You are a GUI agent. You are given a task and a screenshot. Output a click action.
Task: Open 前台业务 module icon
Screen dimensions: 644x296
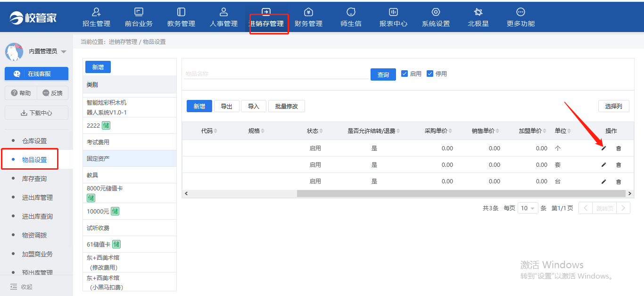[x=139, y=12]
